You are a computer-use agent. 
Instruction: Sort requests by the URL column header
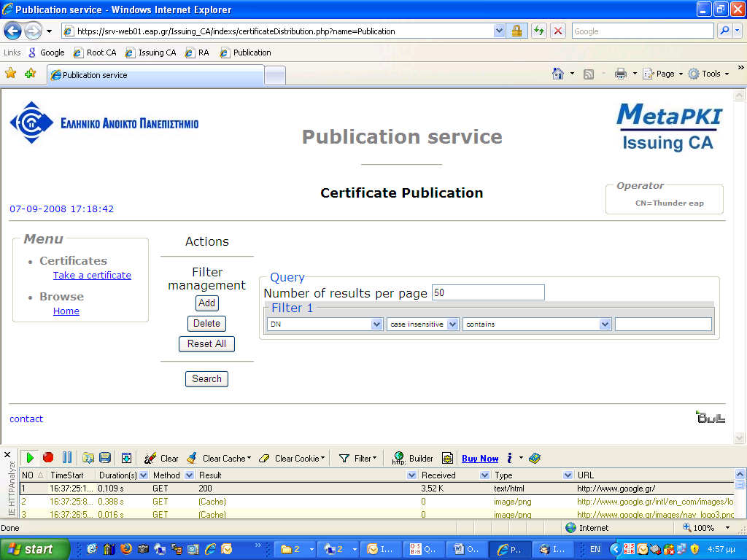(654, 475)
